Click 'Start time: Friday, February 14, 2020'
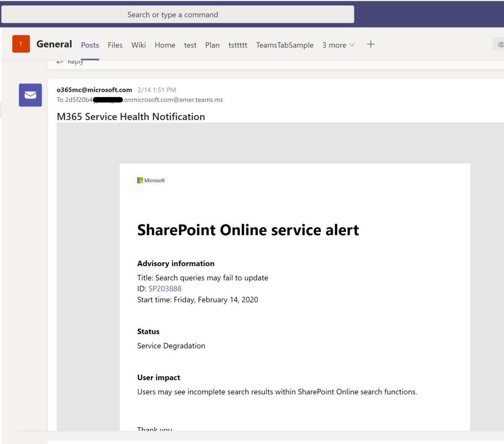The height and width of the screenshot is (444, 504). tap(198, 300)
